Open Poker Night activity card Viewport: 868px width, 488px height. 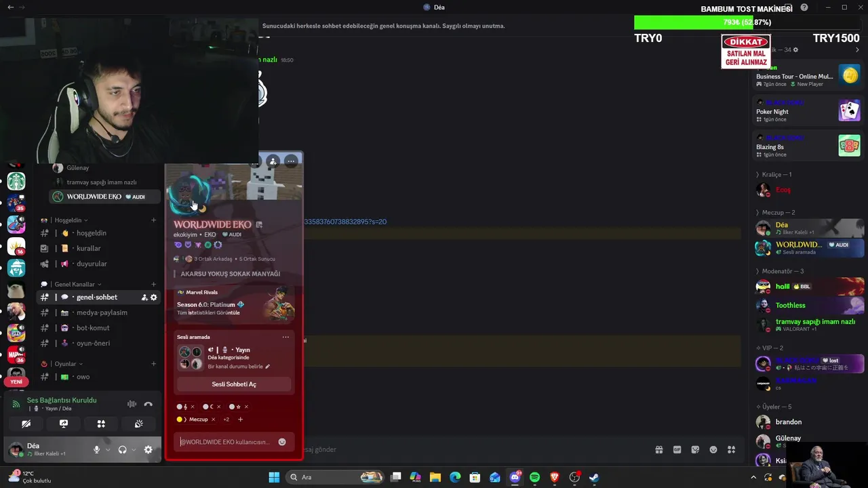click(x=808, y=110)
